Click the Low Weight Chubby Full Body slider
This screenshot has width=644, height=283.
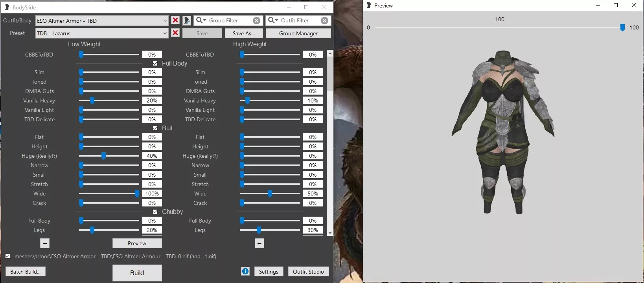coord(109,221)
